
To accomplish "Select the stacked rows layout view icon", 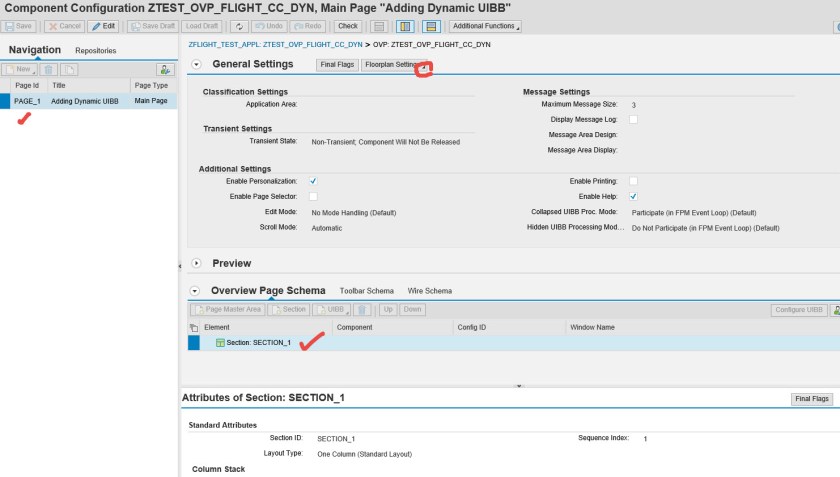I will pyautogui.click(x=430, y=26).
